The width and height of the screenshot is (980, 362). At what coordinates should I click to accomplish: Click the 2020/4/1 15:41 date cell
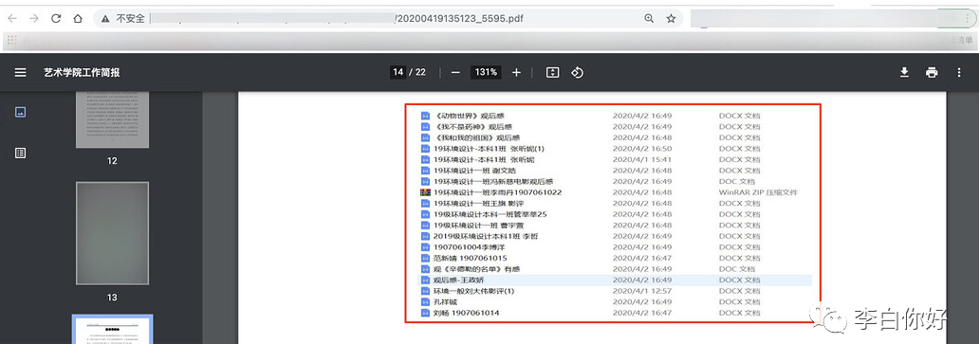642,159
